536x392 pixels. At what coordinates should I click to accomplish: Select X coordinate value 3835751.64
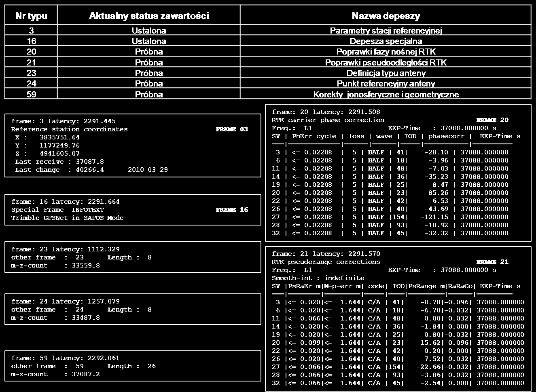59,137
